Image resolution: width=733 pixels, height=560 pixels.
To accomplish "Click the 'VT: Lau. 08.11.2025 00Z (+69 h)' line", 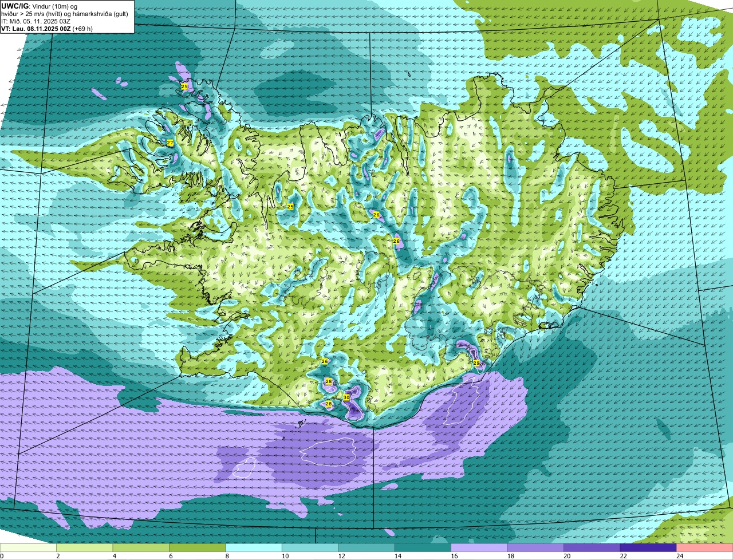I will click(47, 29).
